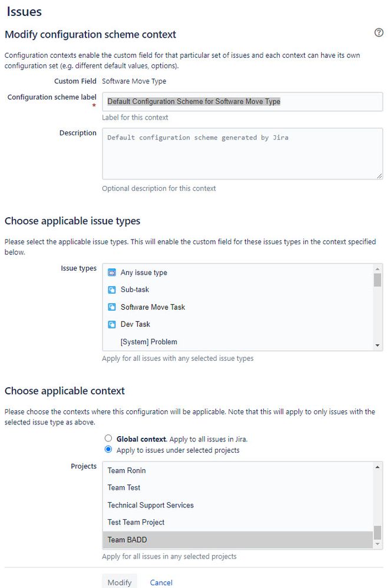This screenshot has height=588, width=390.
Task: Select [System] Problem in issue types list
Action: point(238,341)
